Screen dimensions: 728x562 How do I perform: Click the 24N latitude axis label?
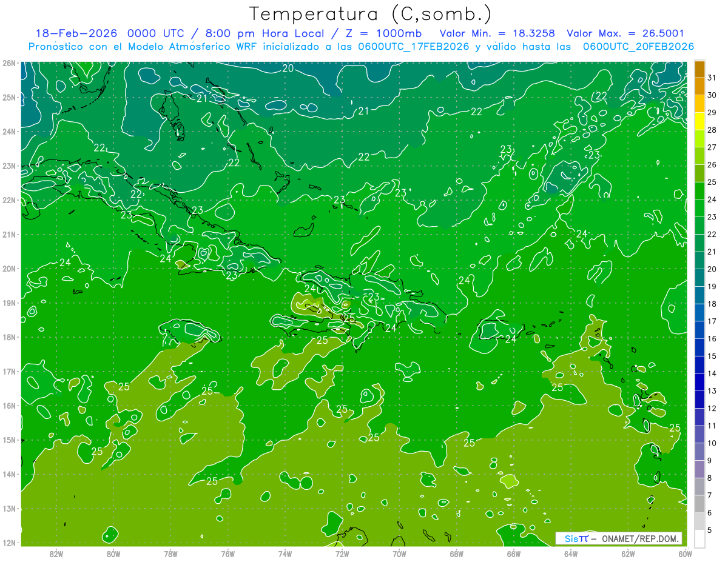pyautogui.click(x=8, y=132)
